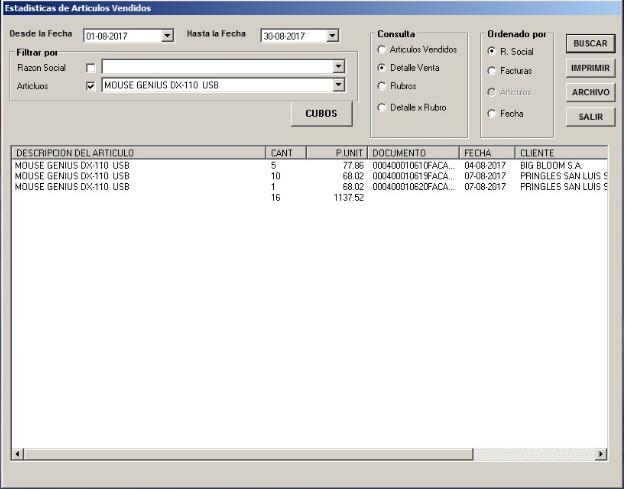Expand the Articulos combo box arrow
626x489 pixels.
pyautogui.click(x=339, y=85)
